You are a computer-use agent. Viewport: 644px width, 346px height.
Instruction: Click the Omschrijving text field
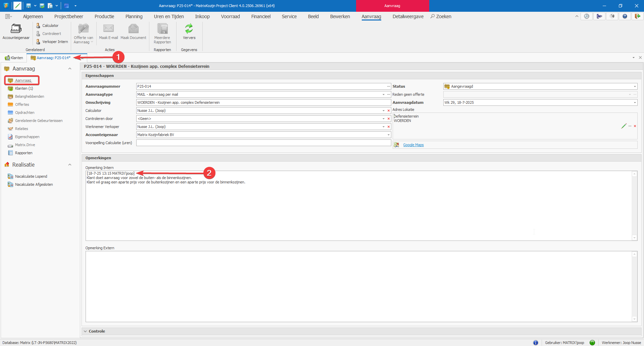pos(263,102)
